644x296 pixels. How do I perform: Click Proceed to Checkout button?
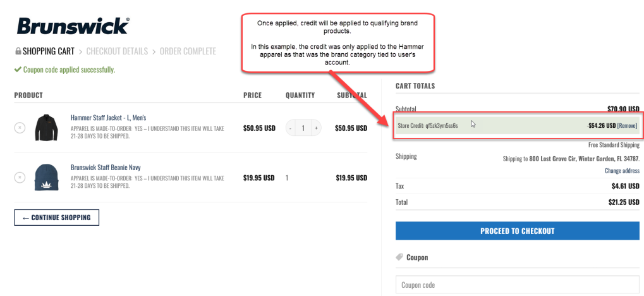pos(517,231)
